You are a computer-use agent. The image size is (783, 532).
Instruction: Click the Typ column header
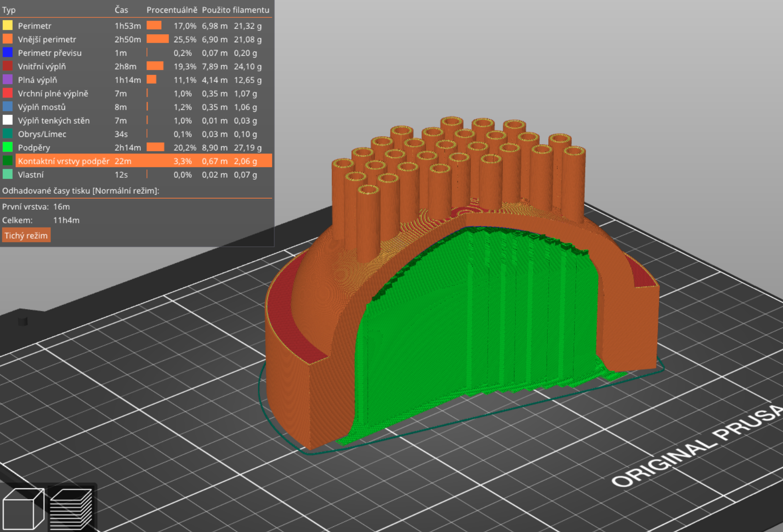(9, 10)
